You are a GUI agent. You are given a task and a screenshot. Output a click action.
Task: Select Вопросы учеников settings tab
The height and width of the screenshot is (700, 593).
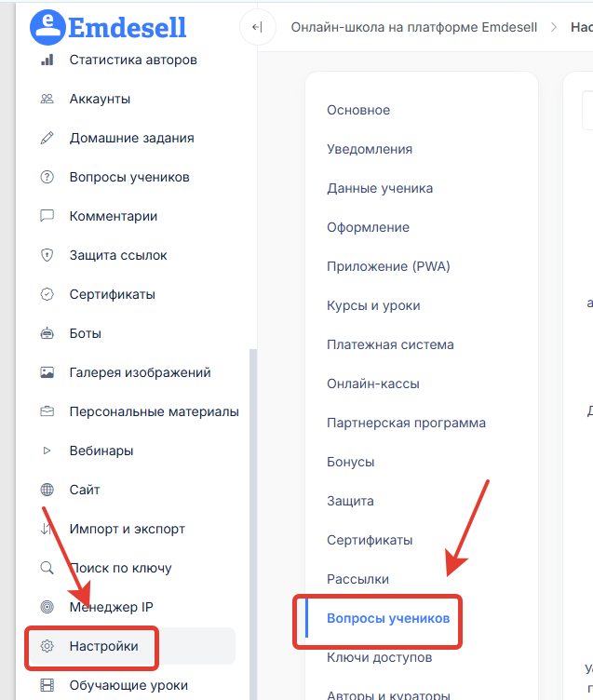point(387,618)
